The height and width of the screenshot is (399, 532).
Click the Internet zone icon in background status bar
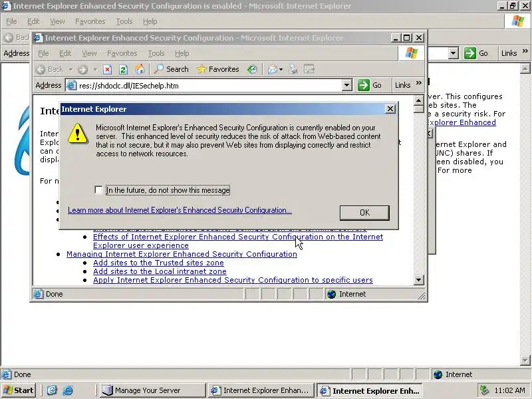click(x=438, y=374)
